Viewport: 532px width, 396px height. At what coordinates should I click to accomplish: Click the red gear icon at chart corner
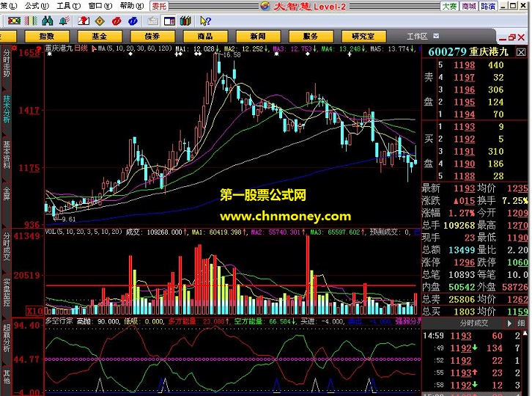click(x=15, y=48)
